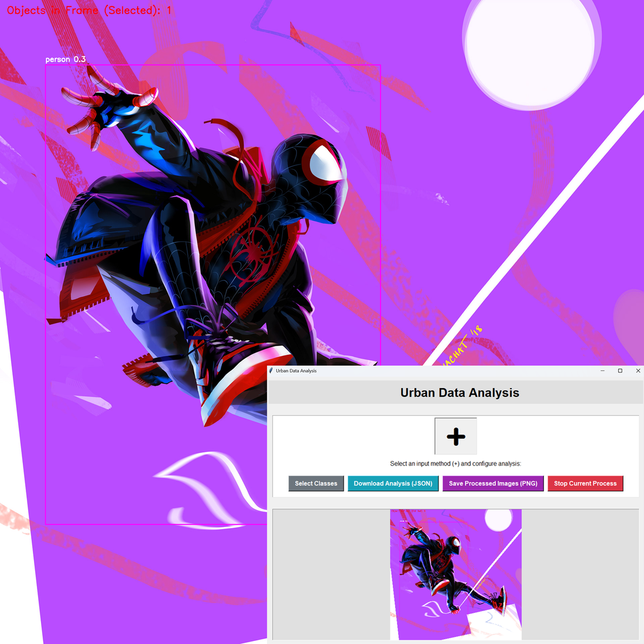Image resolution: width=644 pixels, height=644 pixels.
Task: Click the bold Urban Data Analysis heading
Action: tap(460, 393)
